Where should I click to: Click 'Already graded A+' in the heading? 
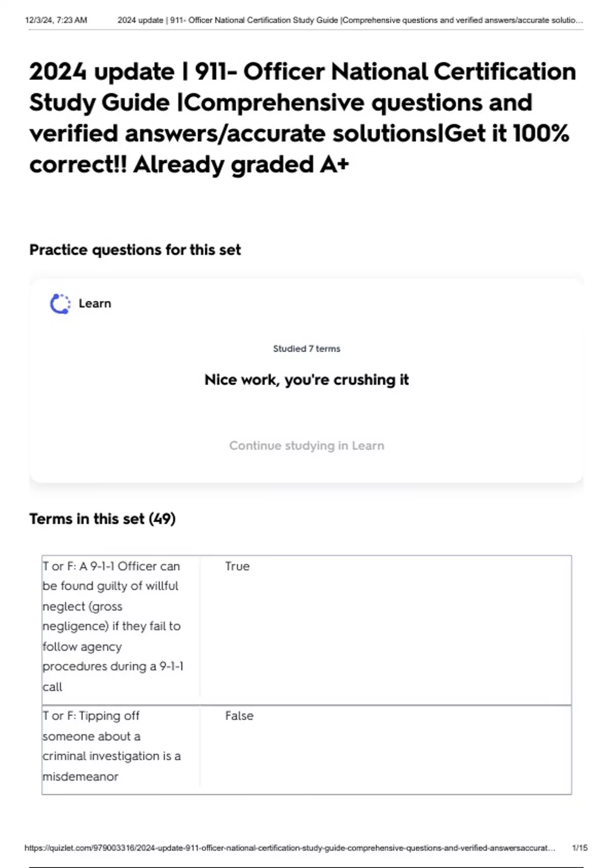(x=241, y=164)
